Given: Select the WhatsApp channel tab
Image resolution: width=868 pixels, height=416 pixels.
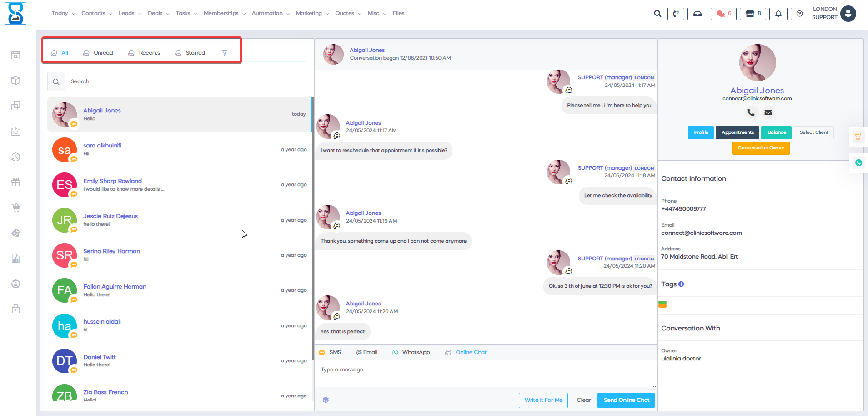Looking at the screenshot, I should [411, 352].
